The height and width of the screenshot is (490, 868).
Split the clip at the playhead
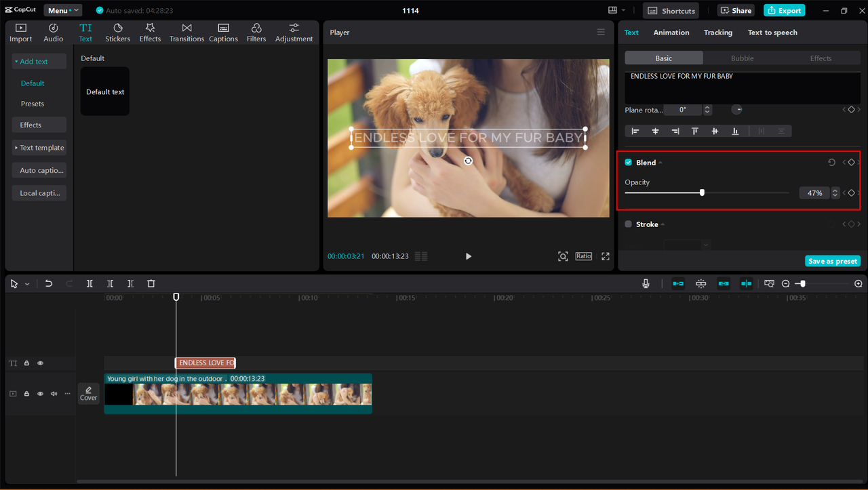(90, 284)
